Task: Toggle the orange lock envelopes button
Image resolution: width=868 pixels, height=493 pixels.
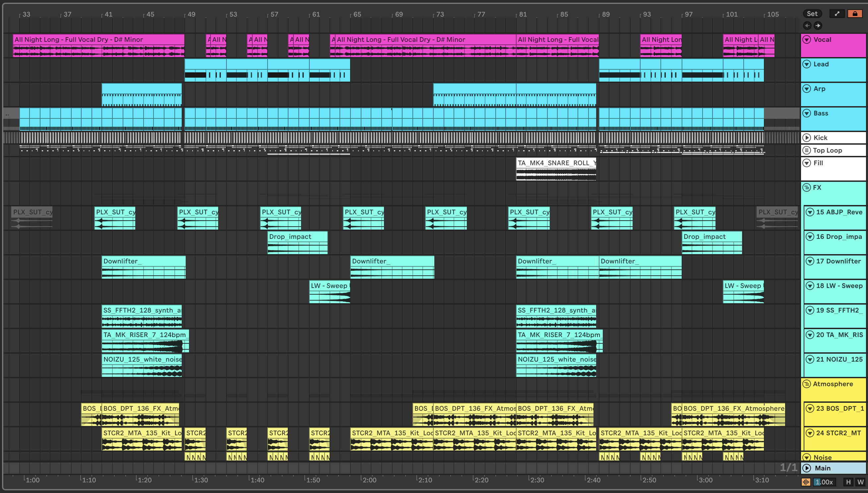Action: coord(855,14)
